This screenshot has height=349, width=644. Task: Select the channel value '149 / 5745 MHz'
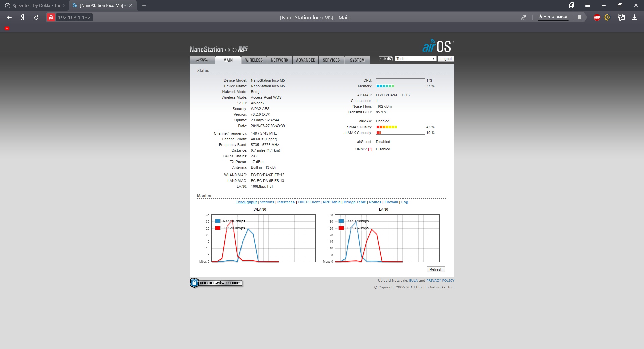pos(264,134)
